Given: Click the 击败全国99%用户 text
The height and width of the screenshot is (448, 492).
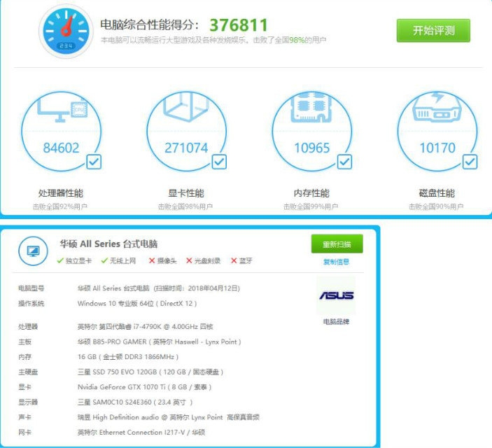Looking at the screenshot, I should [x=311, y=206].
